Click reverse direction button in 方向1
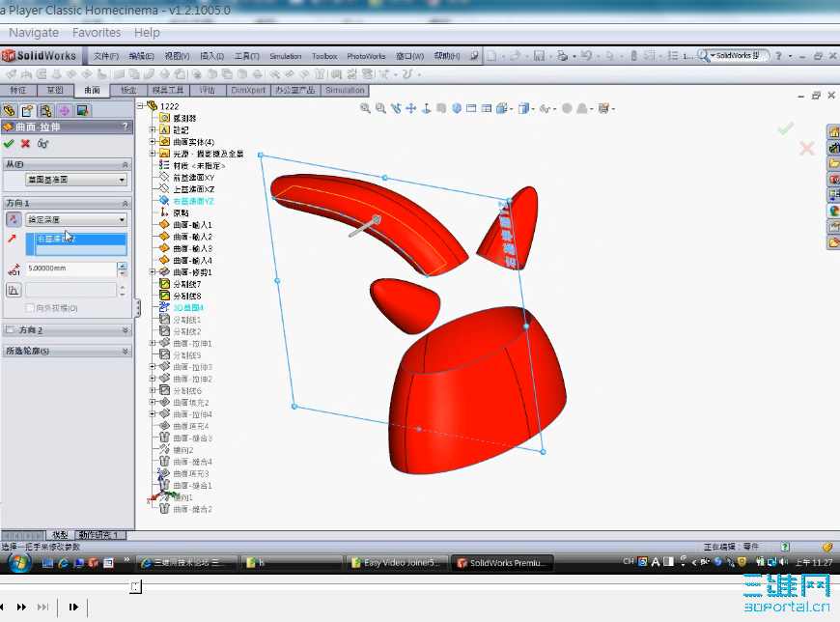This screenshot has height=622, width=840. pyautogui.click(x=14, y=219)
